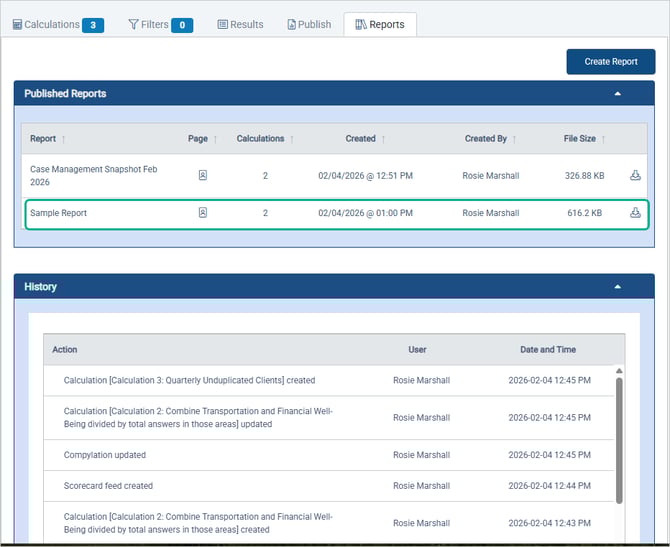670x547 pixels.
Task: Sort by Created column arrow
Action: point(384,139)
